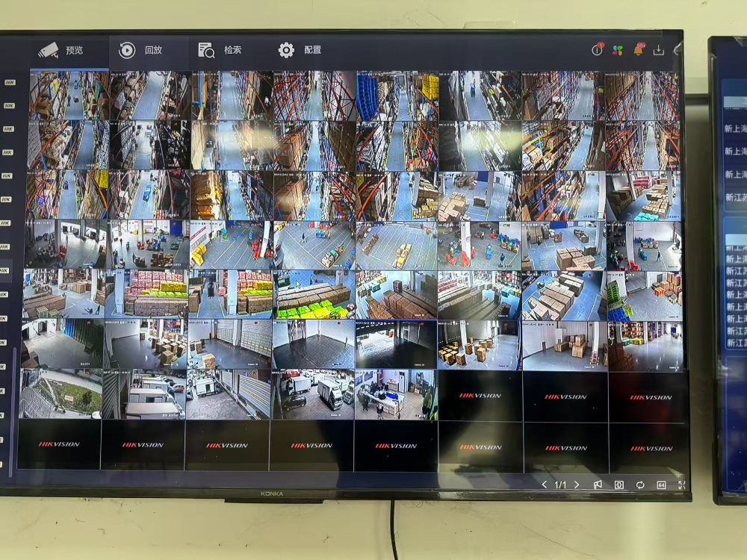
Task: Go to next page of camera grid
Action: click(x=577, y=485)
